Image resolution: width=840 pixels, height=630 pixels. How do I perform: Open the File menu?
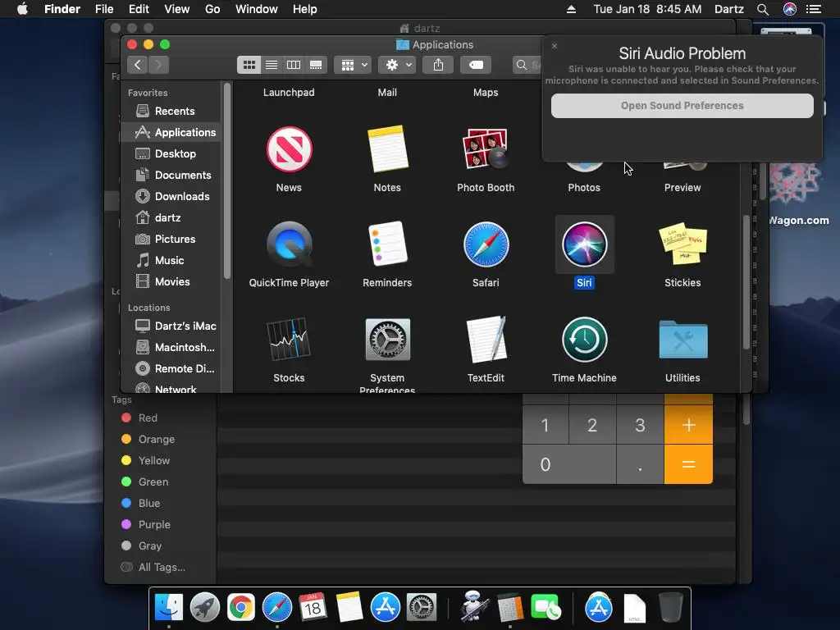(x=104, y=9)
